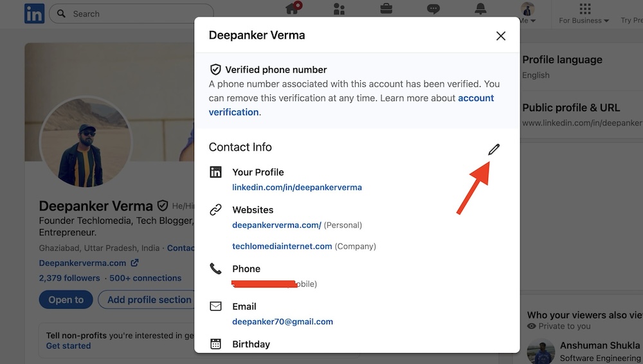Viewport: 643px width, 364px height.
Task: Open the Notifications bell icon
Action: click(x=480, y=8)
